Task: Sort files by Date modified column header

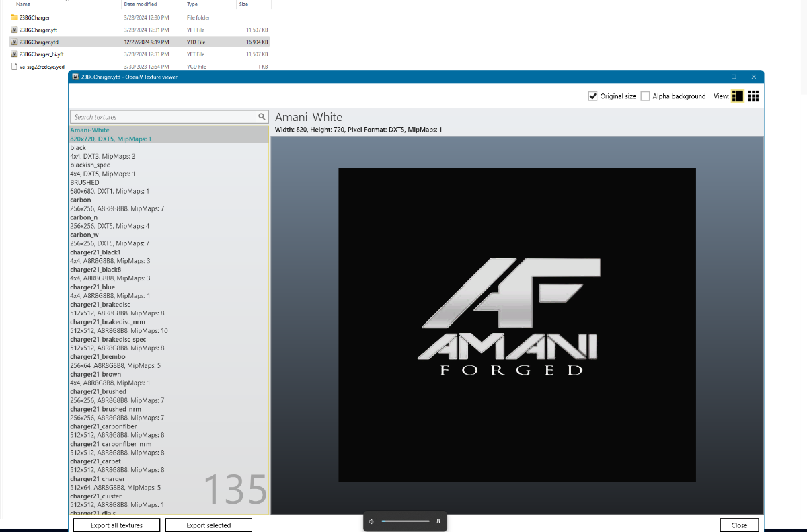Action: (141, 4)
